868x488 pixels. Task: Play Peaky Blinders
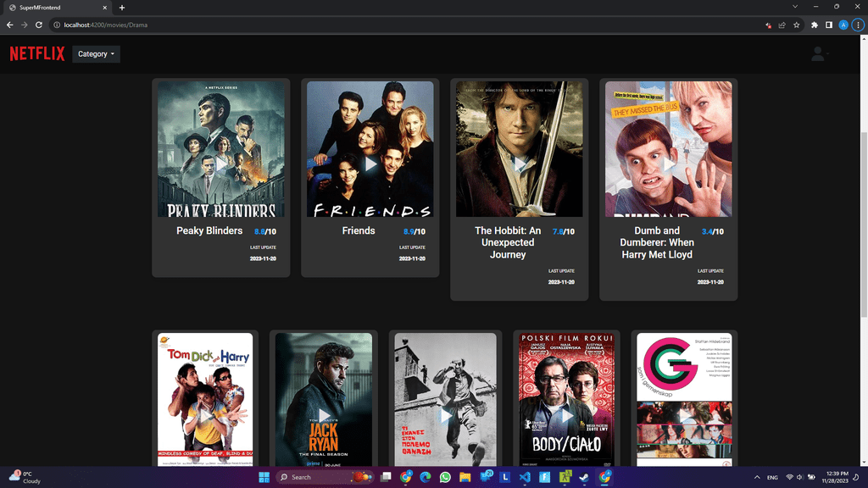pyautogui.click(x=221, y=164)
